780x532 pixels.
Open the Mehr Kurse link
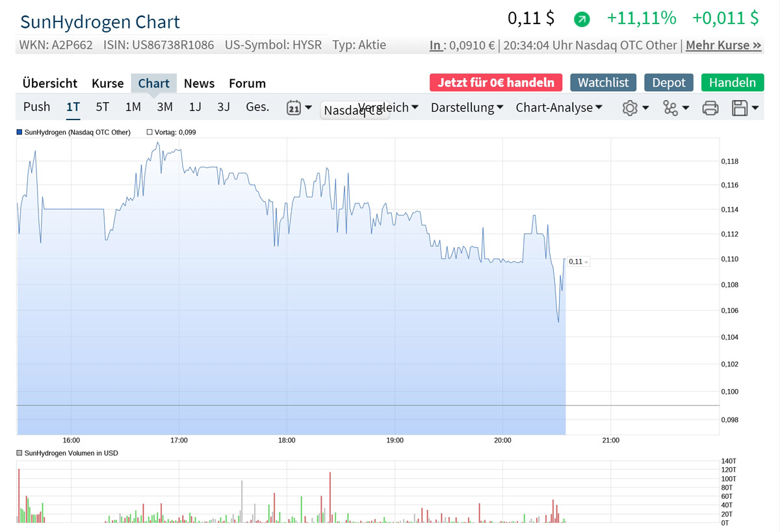click(723, 45)
